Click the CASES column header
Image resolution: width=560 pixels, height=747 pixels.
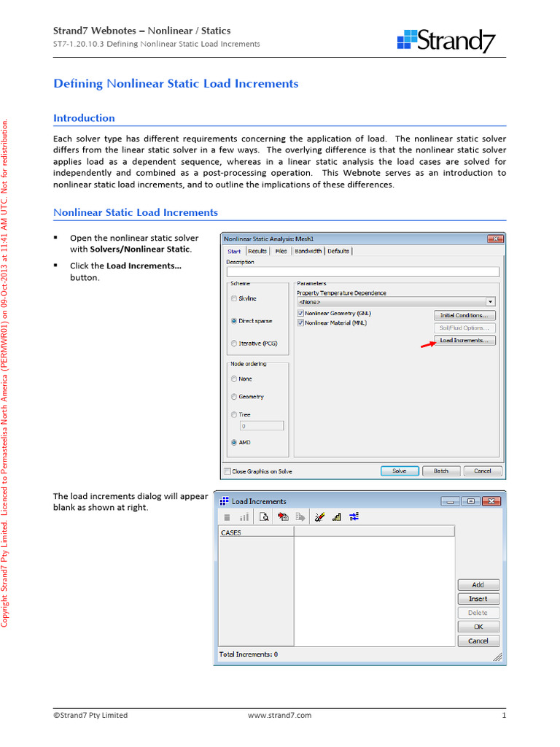tap(256, 533)
